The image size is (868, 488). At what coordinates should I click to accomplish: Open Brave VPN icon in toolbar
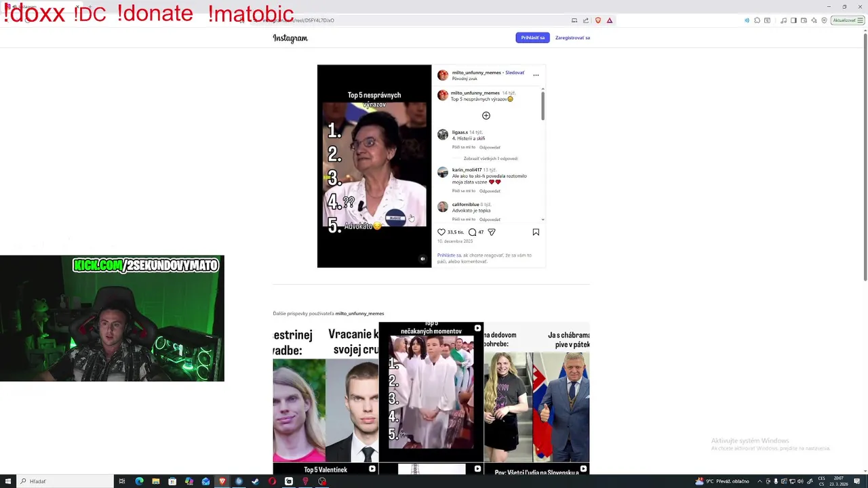click(824, 20)
